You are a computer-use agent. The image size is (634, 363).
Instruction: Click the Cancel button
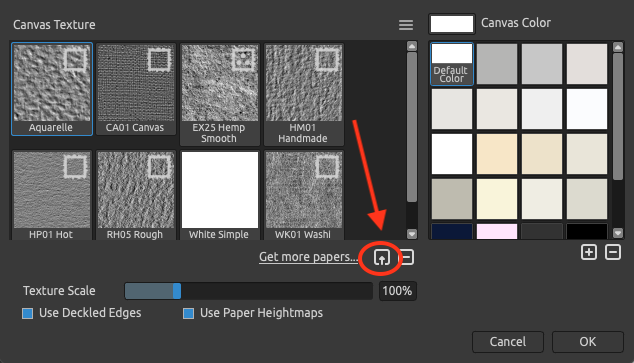pyautogui.click(x=508, y=342)
